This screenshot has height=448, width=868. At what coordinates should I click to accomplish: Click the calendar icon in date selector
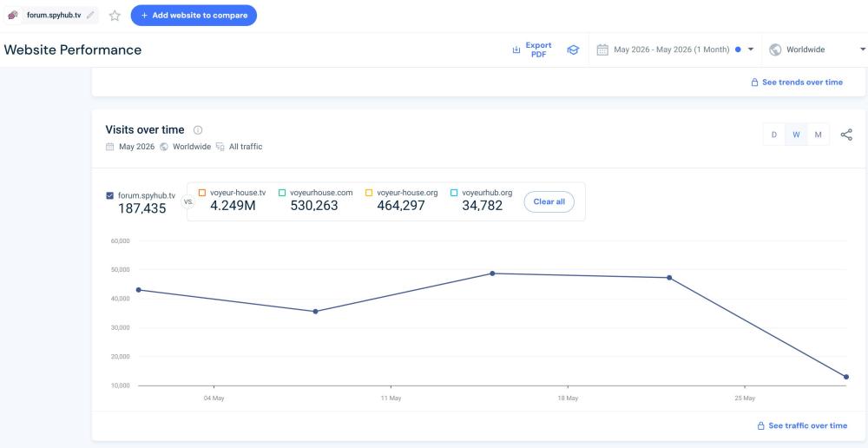[602, 49]
